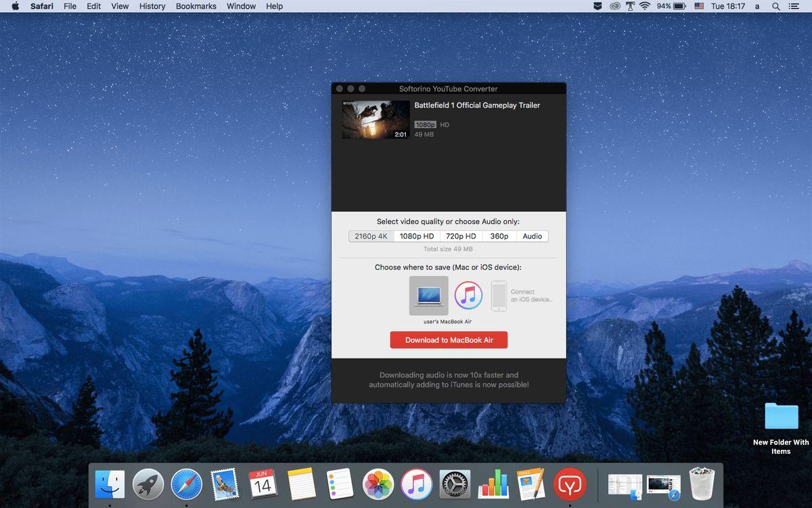Select 720p HD quality segment
The width and height of the screenshot is (812, 508).
461,236
